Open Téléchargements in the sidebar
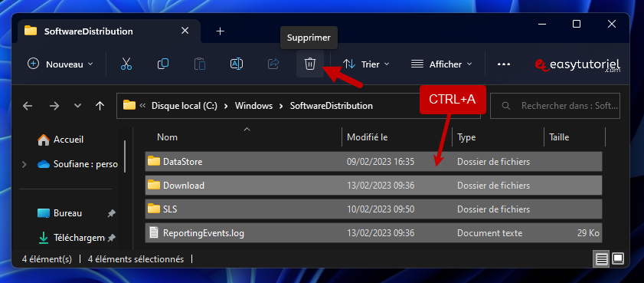The image size is (644, 283). 71,237
